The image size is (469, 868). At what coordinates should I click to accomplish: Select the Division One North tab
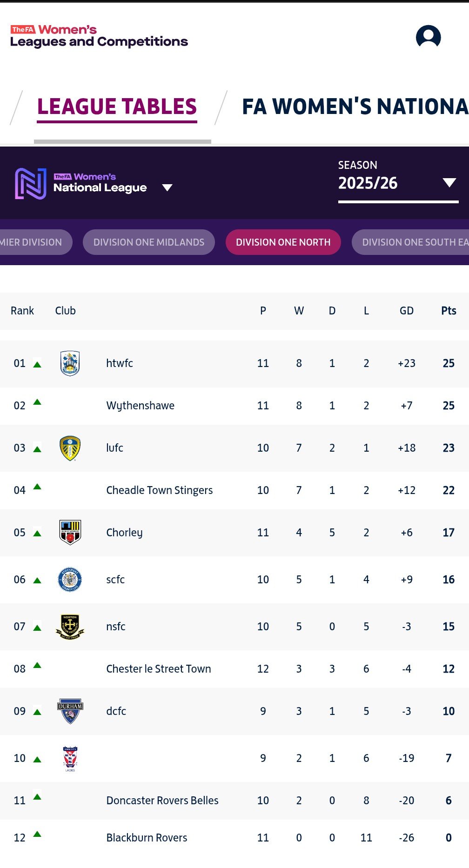click(x=283, y=242)
